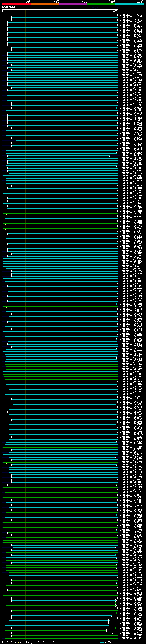Click the UniRef100_Q5MIR0 label

(131, 261)
